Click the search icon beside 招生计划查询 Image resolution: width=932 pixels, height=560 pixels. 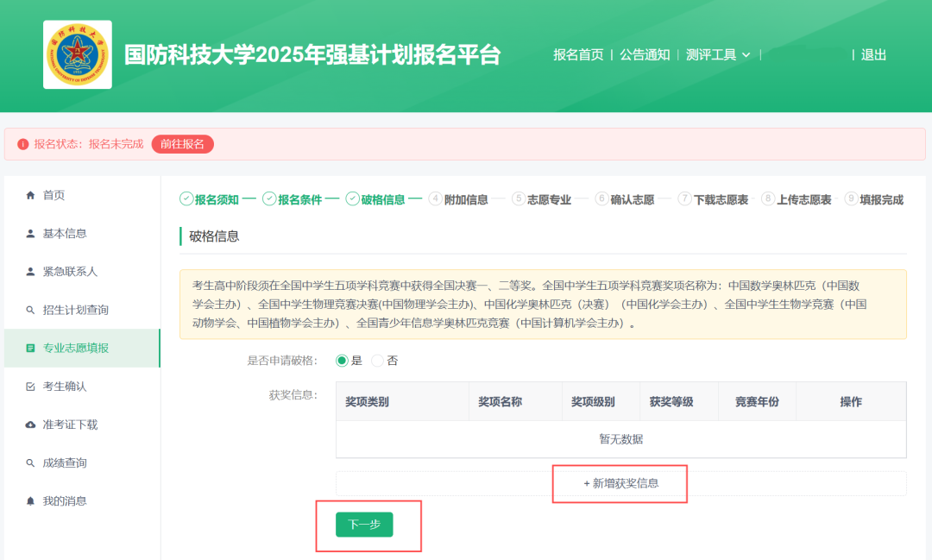[x=30, y=310]
